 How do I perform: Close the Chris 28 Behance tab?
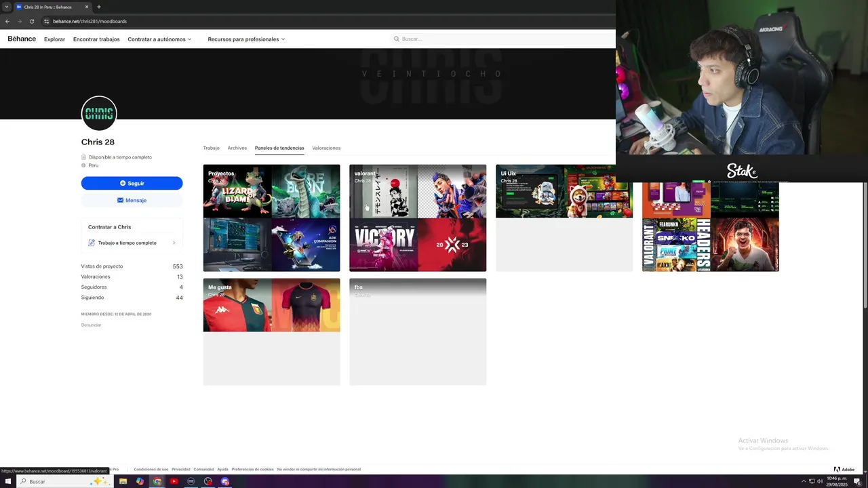[87, 7]
